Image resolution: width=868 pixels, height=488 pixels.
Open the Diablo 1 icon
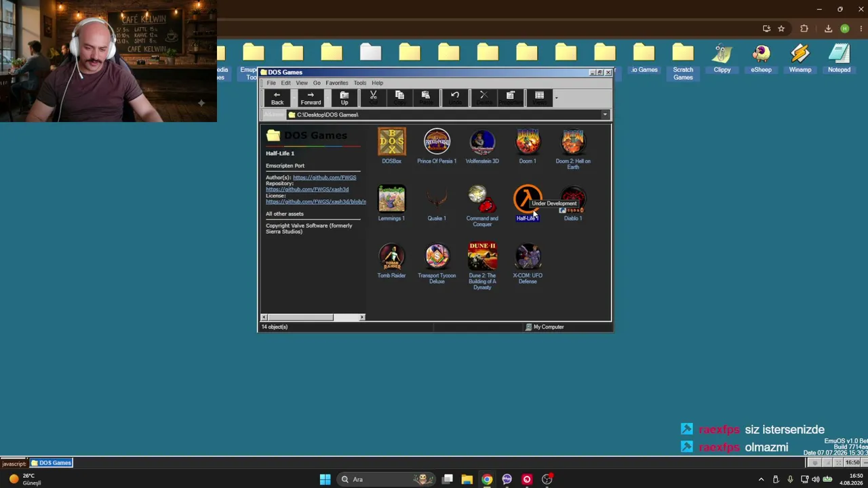click(x=573, y=199)
